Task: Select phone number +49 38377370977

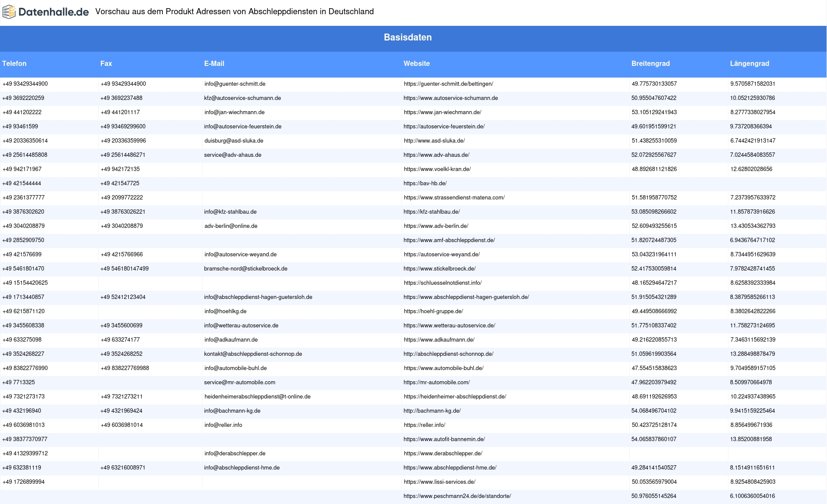Action: coord(25,439)
